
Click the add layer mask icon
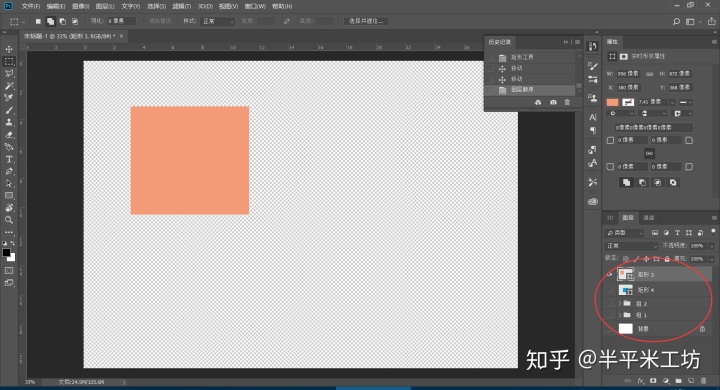[x=653, y=381]
